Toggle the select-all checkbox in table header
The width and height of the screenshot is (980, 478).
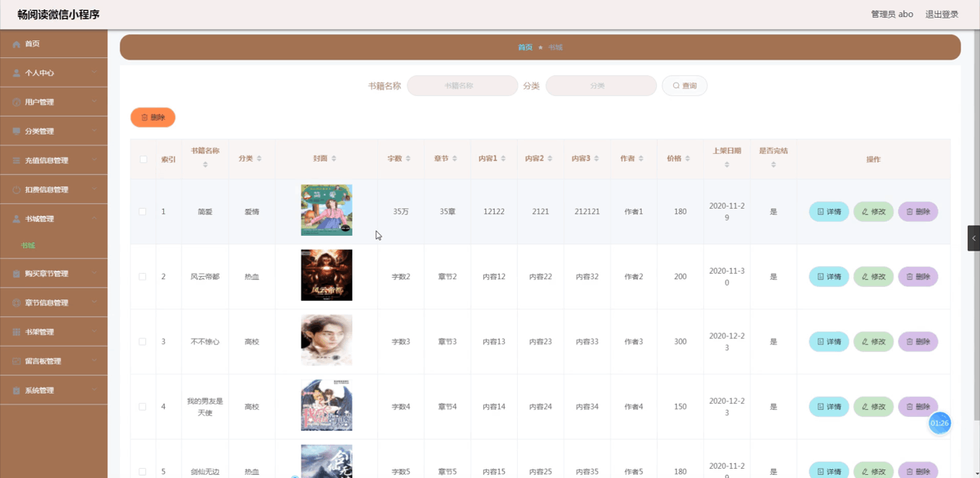pos(142,159)
